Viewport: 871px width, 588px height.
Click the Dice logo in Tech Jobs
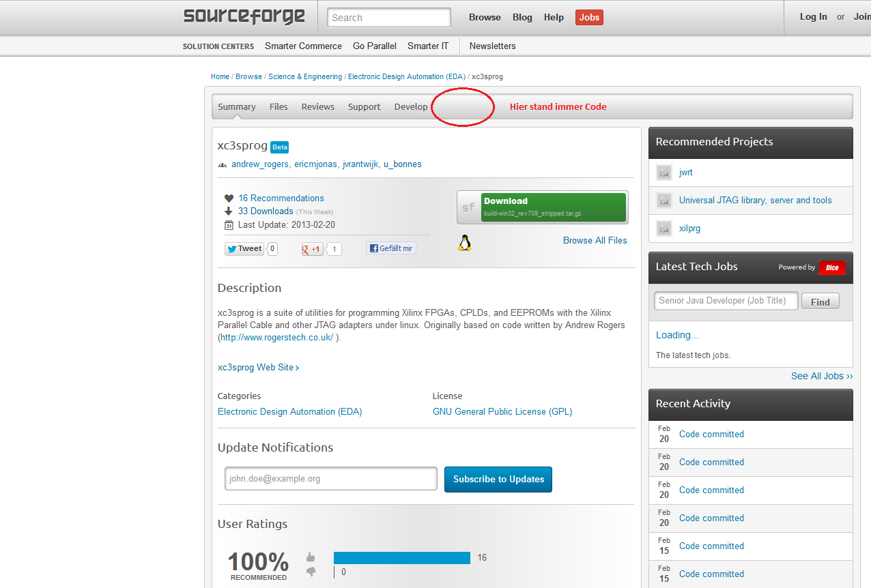(832, 267)
